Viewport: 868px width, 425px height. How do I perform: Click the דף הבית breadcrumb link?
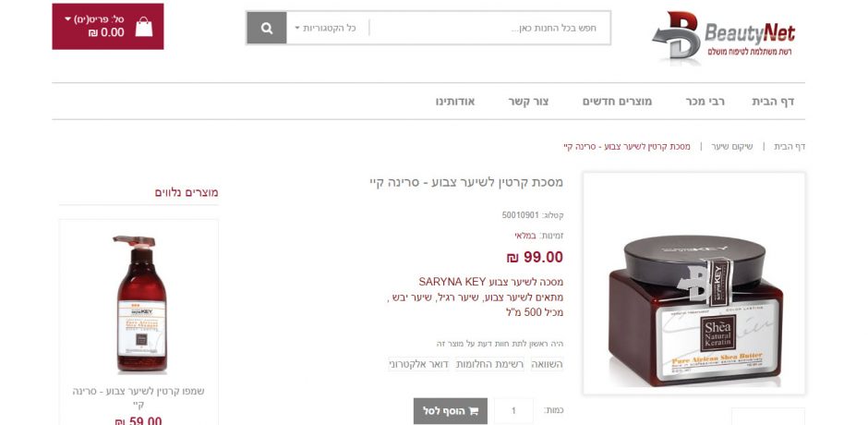click(x=790, y=147)
